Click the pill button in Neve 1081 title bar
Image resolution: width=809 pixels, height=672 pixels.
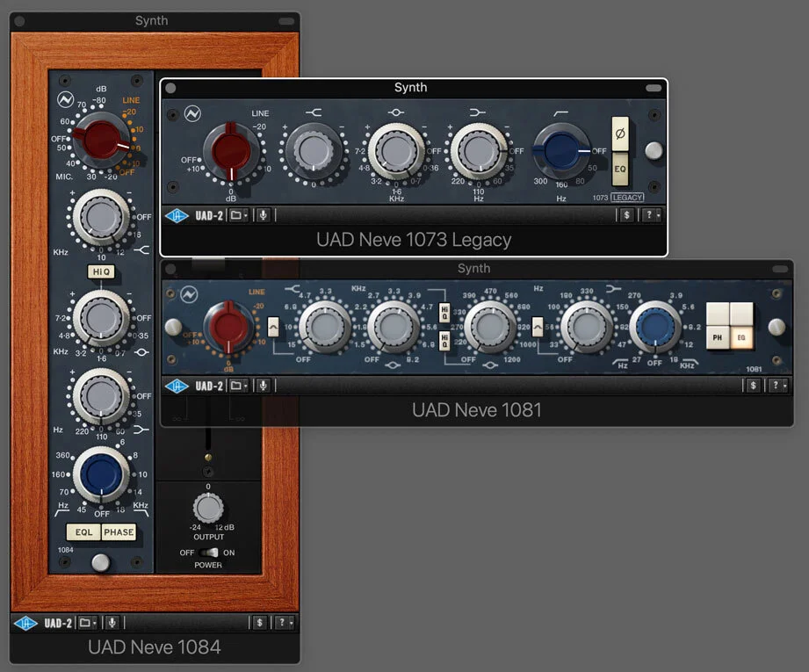780,269
